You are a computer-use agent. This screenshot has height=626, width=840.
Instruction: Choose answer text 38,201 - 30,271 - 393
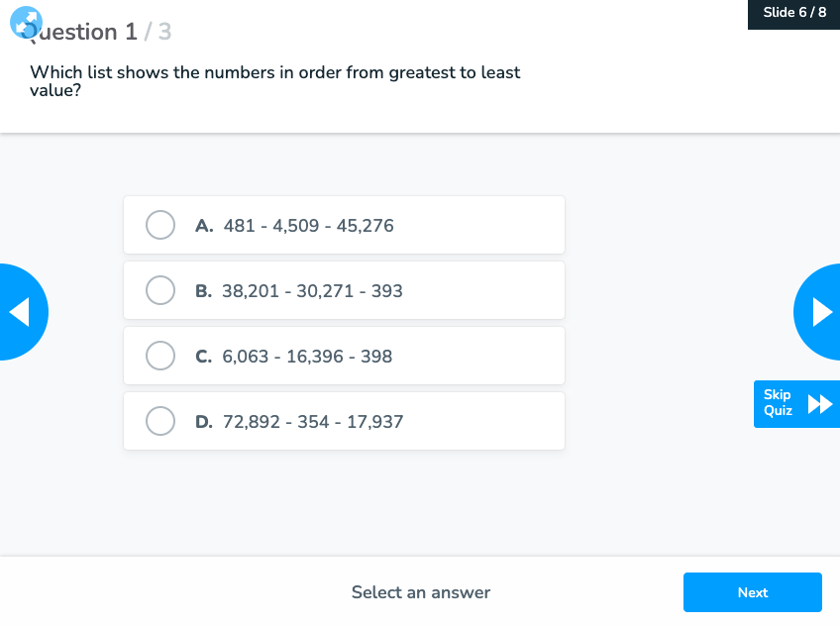[312, 291]
